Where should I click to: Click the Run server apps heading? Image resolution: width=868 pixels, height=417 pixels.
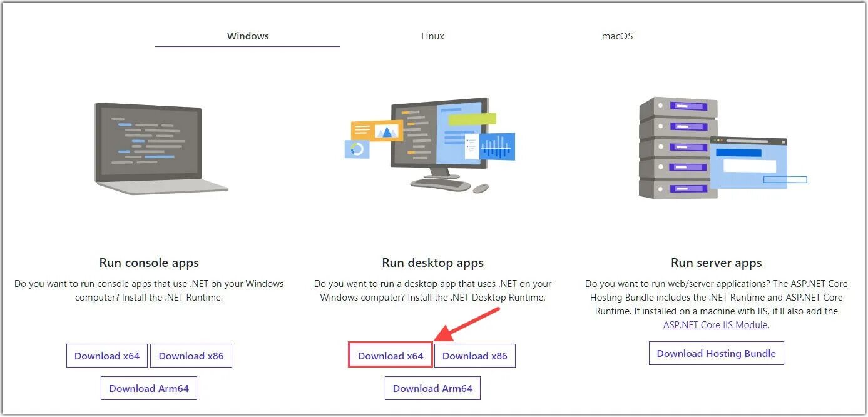tap(715, 263)
